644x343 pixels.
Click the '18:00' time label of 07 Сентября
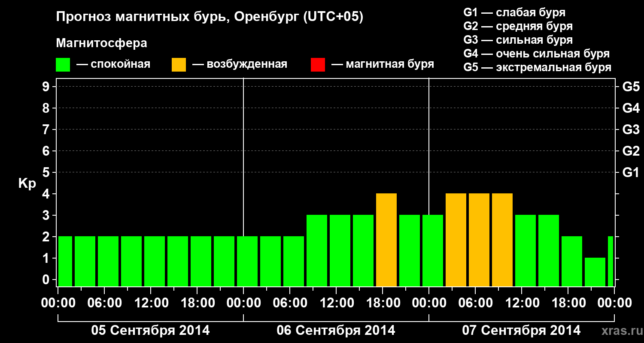[x=569, y=303]
